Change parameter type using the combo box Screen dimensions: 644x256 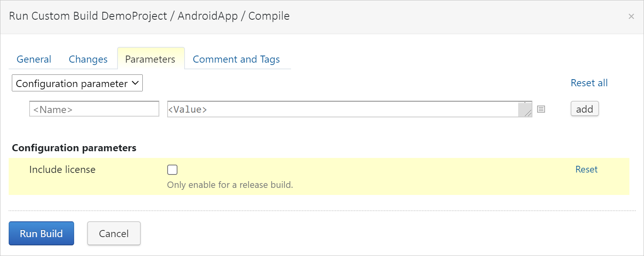77,83
